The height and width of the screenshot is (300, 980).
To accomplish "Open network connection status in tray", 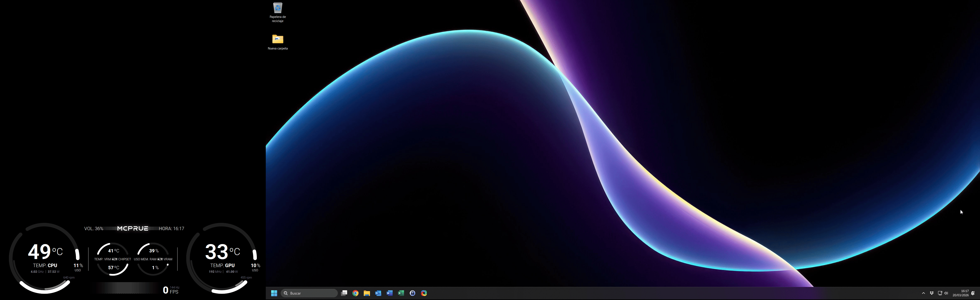I will tap(940, 293).
